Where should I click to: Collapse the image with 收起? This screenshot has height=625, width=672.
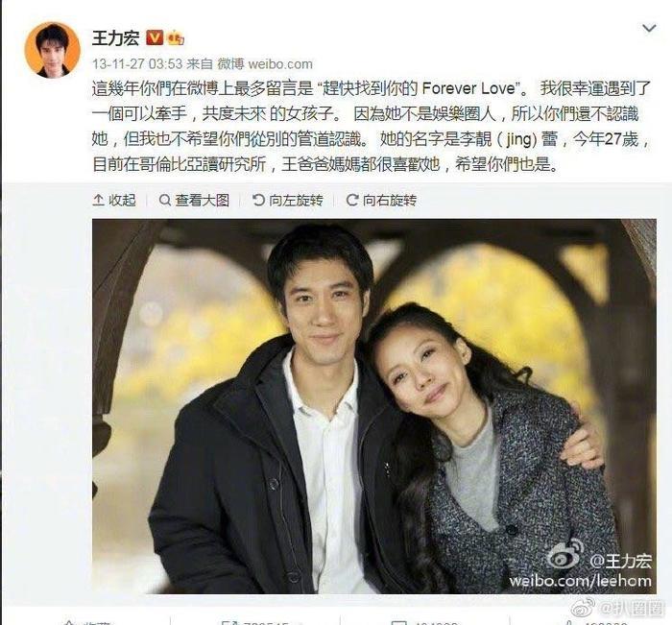(x=114, y=200)
